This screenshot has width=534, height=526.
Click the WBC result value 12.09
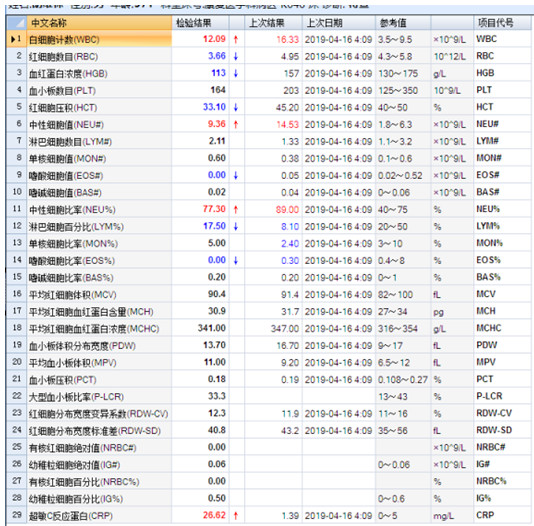[214, 39]
